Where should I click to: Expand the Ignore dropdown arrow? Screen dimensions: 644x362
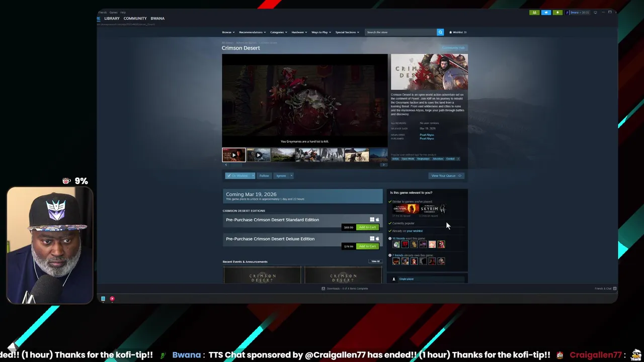(x=291, y=175)
